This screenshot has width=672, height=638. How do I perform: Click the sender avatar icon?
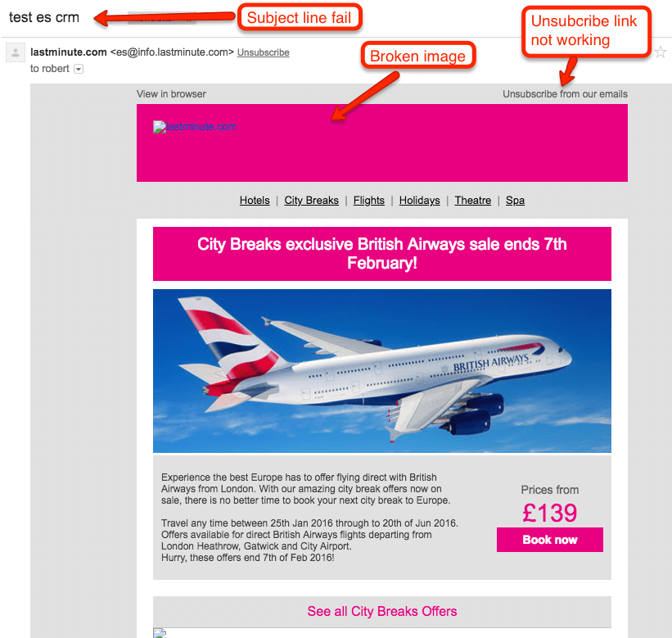click(x=15, y=52)
